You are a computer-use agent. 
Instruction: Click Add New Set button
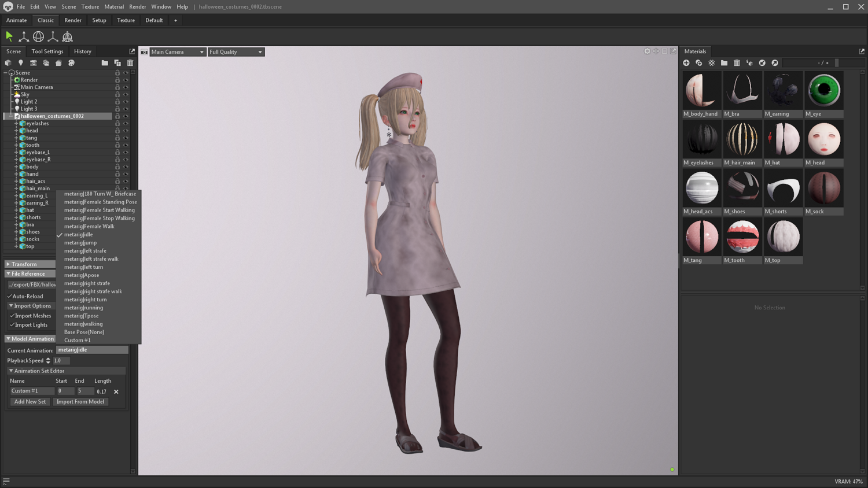click(30, 402)
